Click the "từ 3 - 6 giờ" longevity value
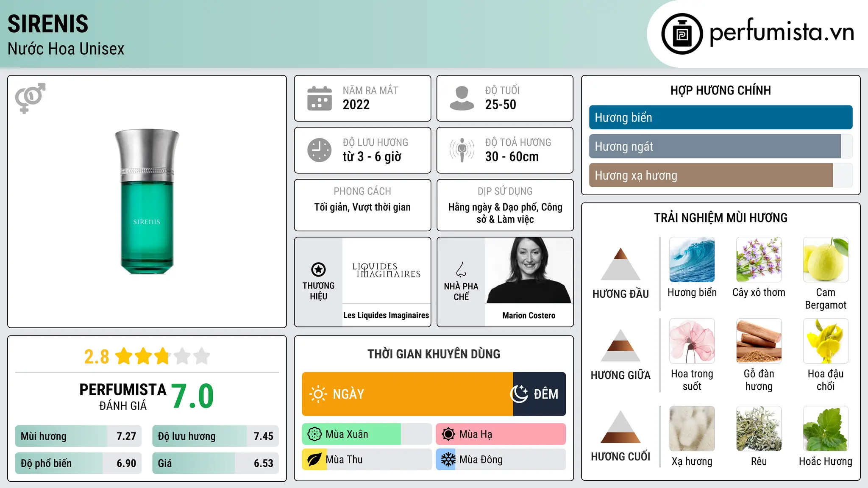The height and width of the screenshot is (488, 868). pos(372,157)
